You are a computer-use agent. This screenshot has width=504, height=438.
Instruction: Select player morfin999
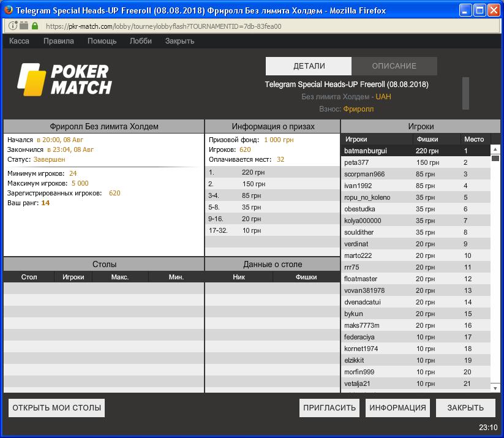(x=416, y=372)
